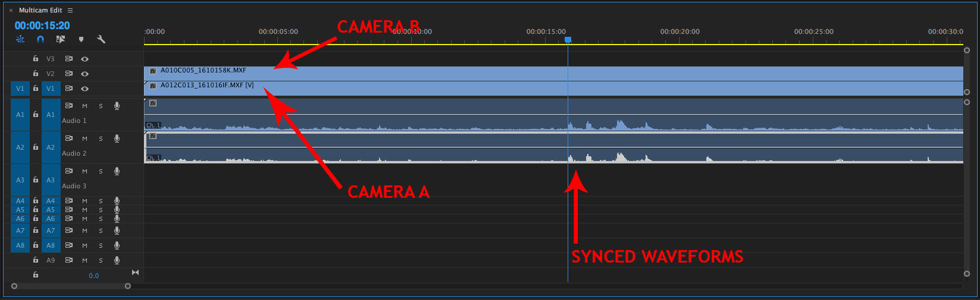Click the go-to-end master track icon
The image size is (980, 300).
[x=135, y=273]
